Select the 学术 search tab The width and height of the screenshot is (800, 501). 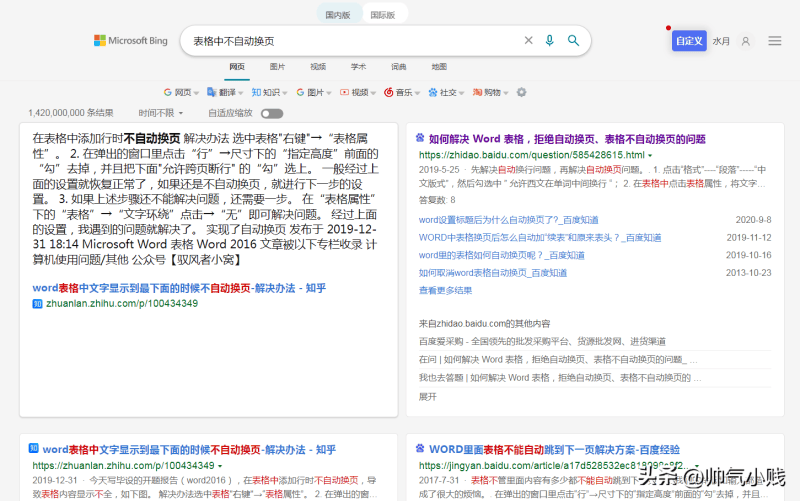tap(358, 66)
